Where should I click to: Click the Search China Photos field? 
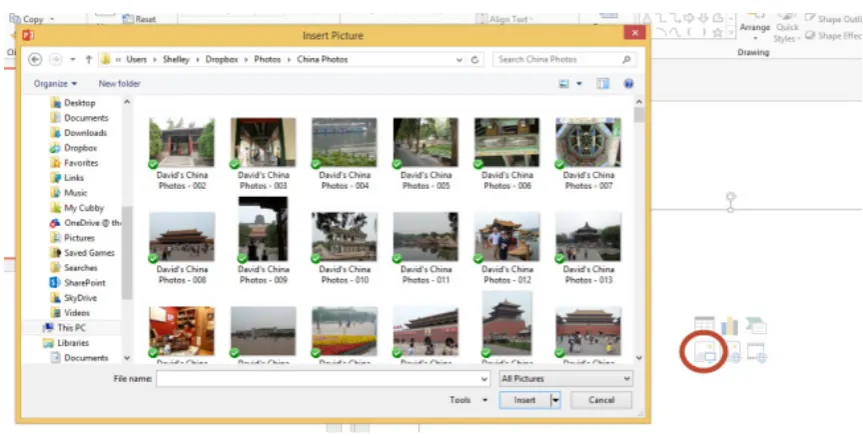pyautogui.click(x=564, y=59)
